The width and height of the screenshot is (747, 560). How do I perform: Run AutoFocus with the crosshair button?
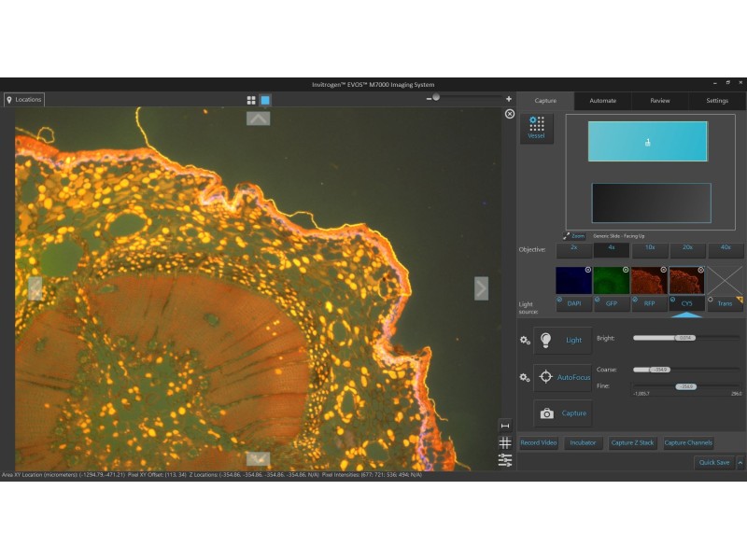(x=562, y=377)
